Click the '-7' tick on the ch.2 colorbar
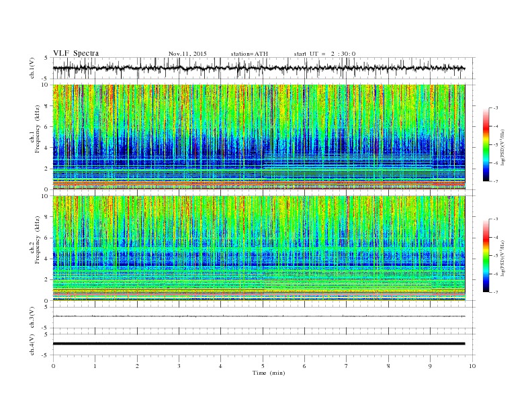The image size is (532, 411). point(496,292)
